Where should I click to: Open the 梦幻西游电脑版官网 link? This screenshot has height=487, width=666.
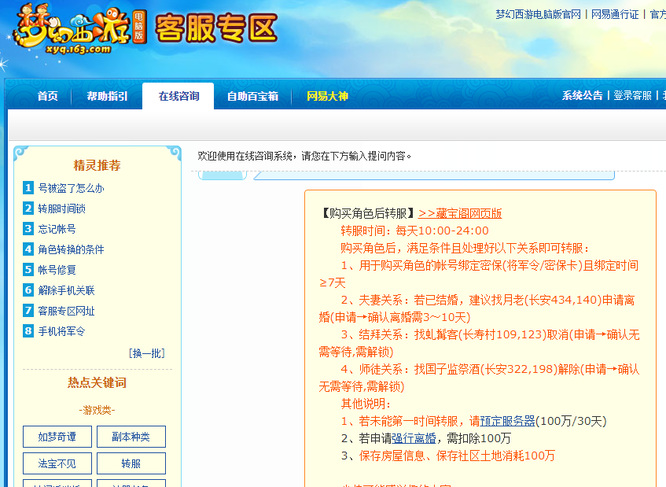point(538,14)
